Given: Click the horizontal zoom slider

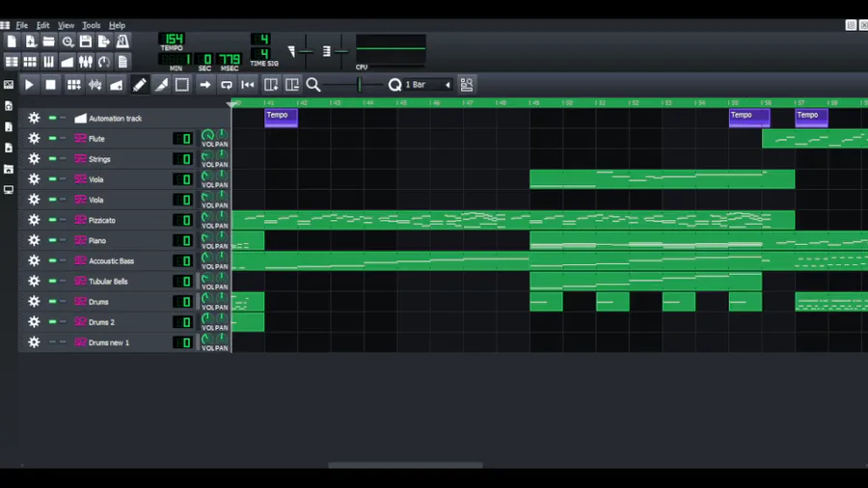Looking at the screenshot, I should [353, 85].
